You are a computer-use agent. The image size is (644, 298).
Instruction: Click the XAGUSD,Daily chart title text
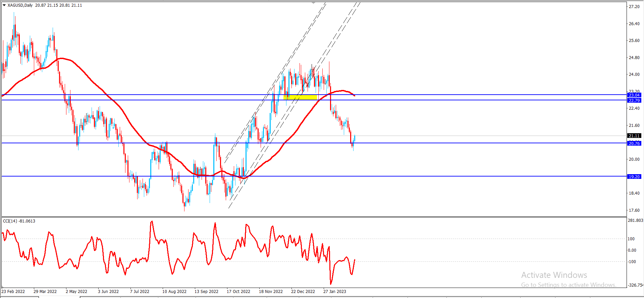20,5
